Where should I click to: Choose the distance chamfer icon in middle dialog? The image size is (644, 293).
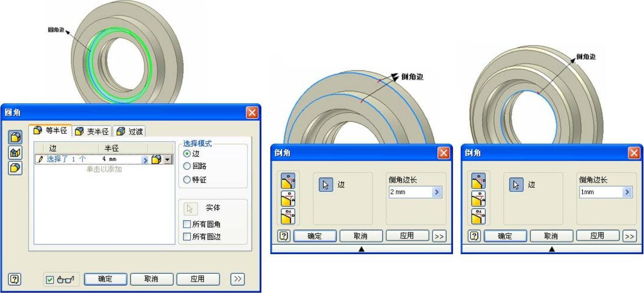tap(288, 181)
